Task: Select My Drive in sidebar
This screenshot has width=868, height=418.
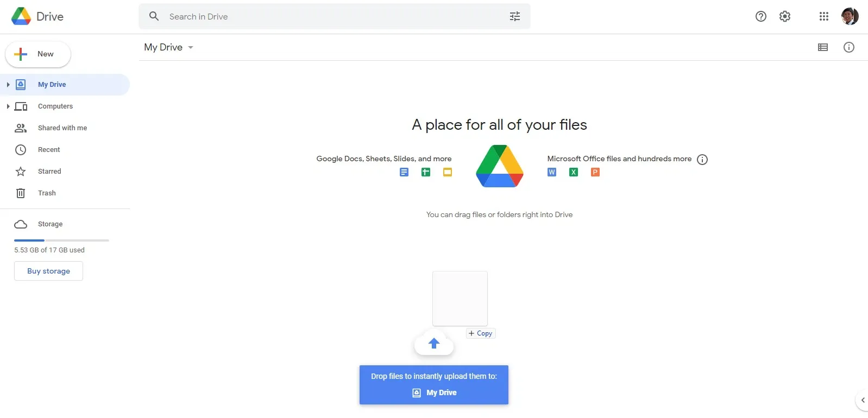Action: pyautogui.click(x=65, y=85)
